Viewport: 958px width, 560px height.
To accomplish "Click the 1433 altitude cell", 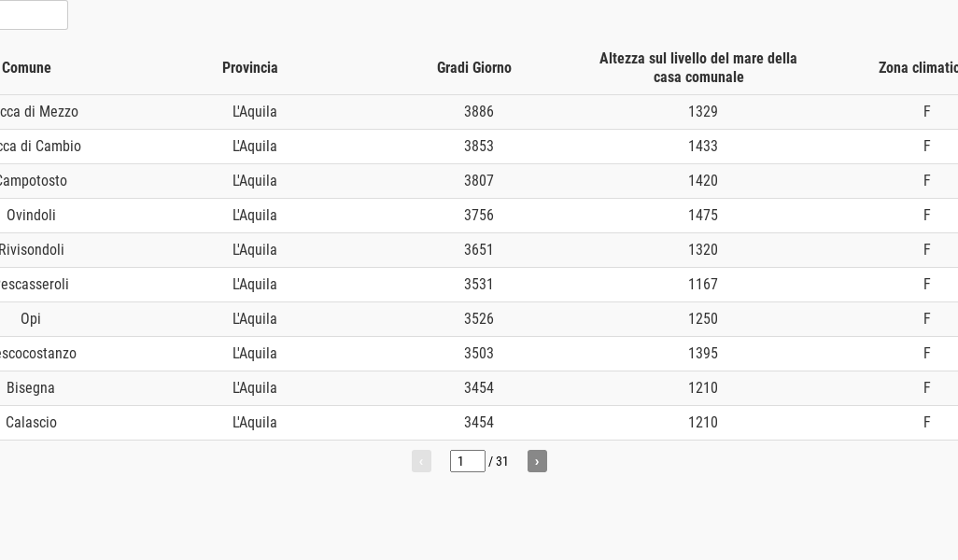I will click(x=703, y=147).
